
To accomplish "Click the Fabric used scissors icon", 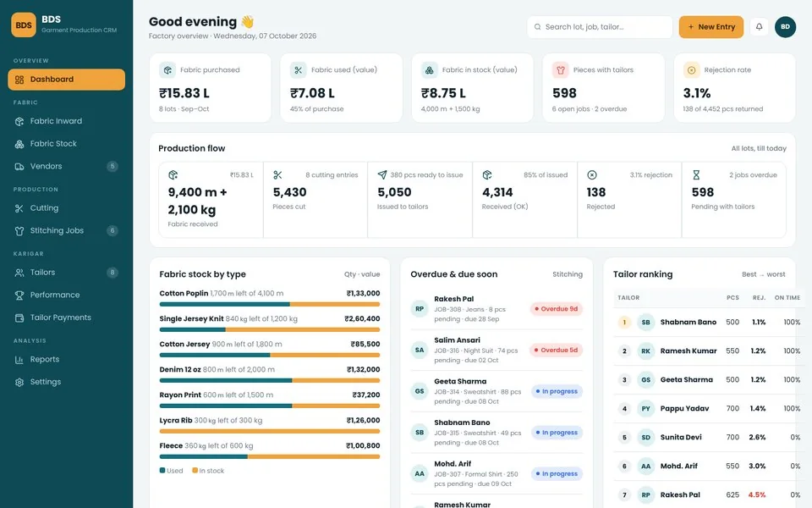I will pos(299,70).
